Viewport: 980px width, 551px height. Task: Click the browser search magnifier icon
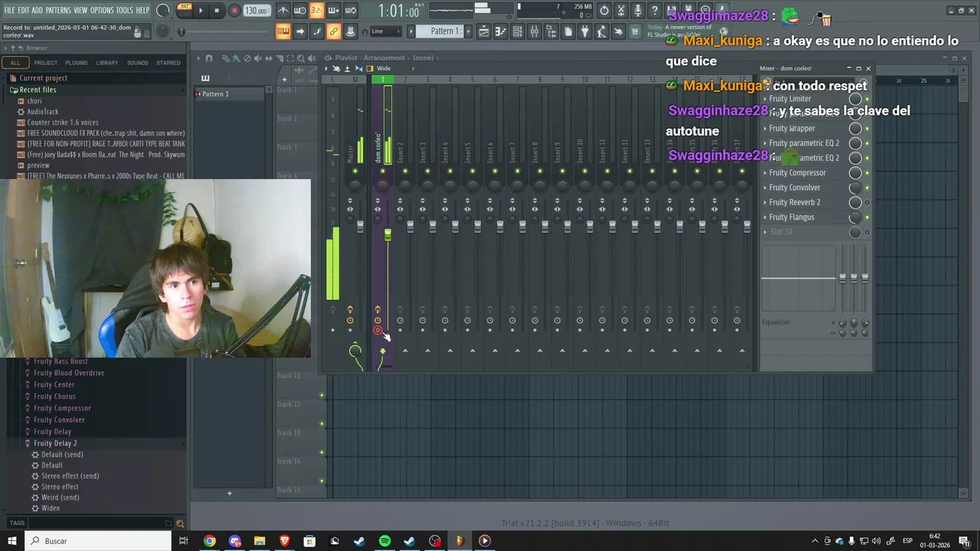(x=180, y=523)
